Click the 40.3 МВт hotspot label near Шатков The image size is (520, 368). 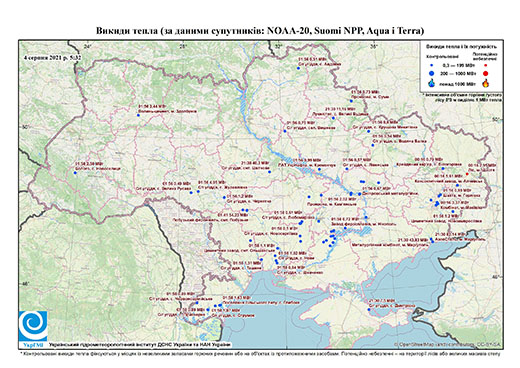point(246,165)
